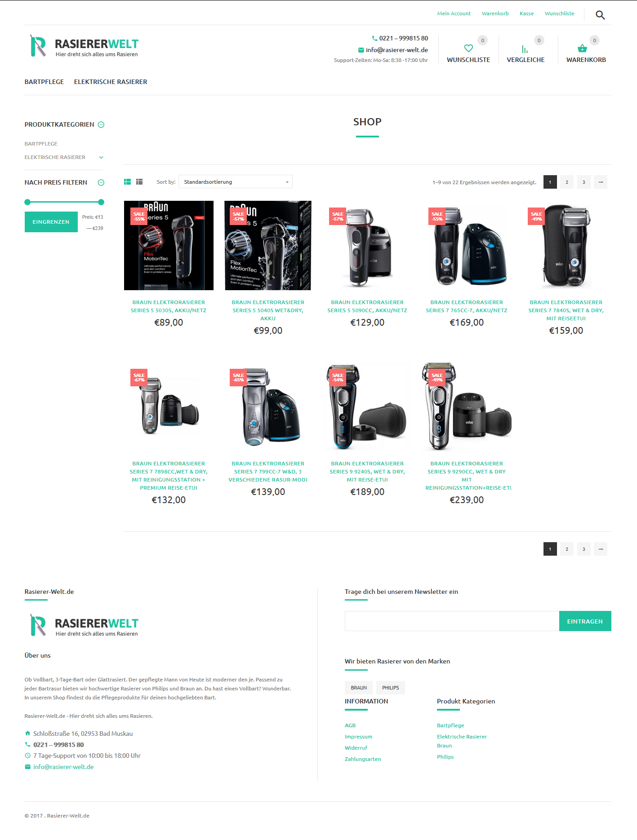Click the Wunschliste heart icon
Image resolution: width=637 pixels, height=840 pixels.
pos(468,48)
